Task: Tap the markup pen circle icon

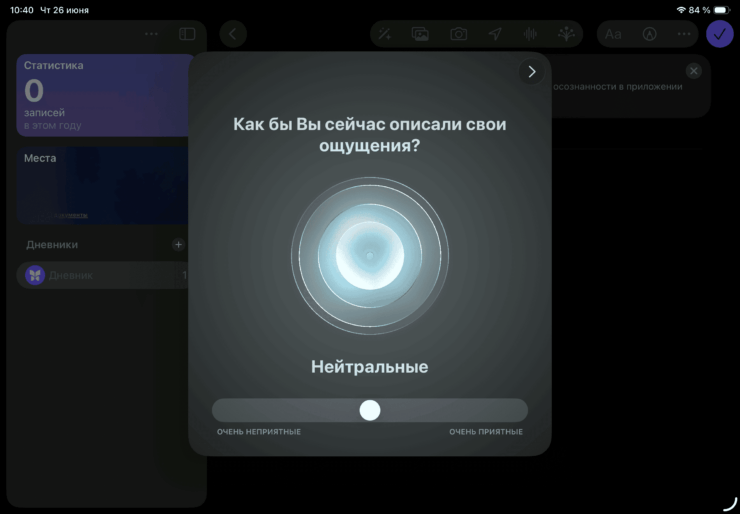Action: click(x=649, y=34)
